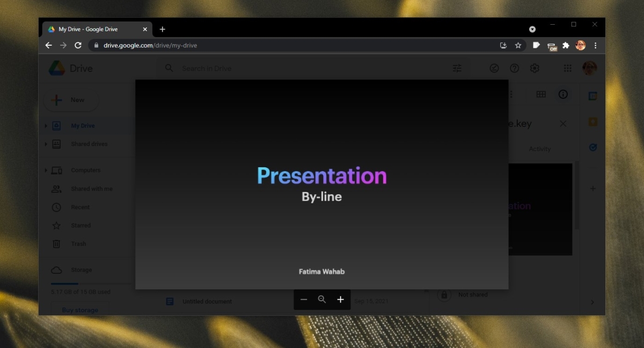Bookmark this page with the star icon
This screenshot has height=348, width=644.
pos(518,46)
